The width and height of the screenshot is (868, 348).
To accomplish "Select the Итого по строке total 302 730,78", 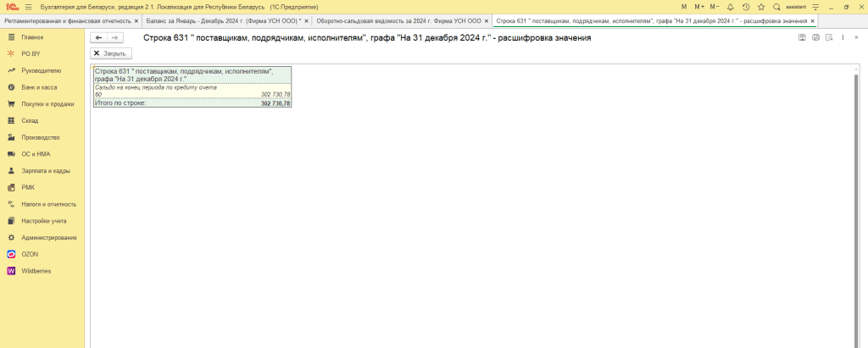I will pos(275,103).
